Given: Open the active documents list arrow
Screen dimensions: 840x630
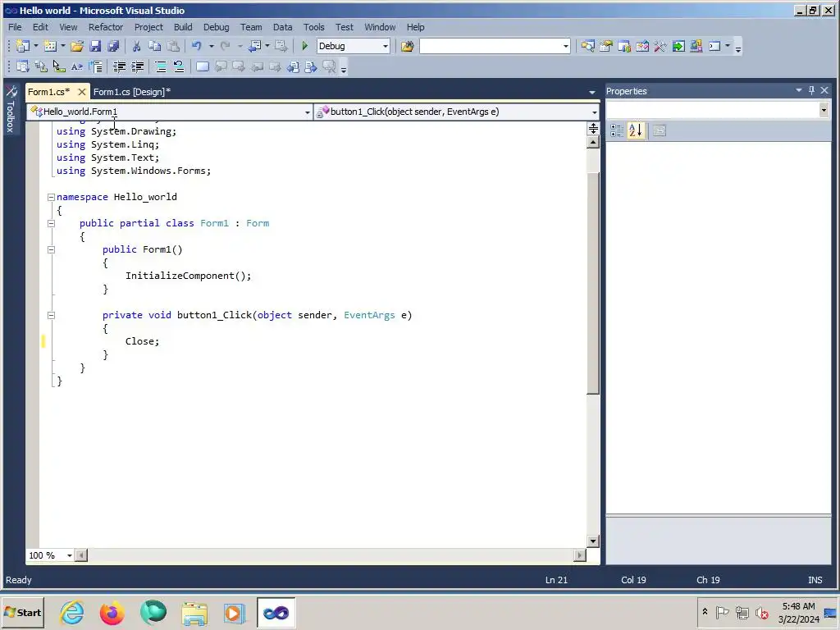Looking at the screenshot, I should 592,92.
